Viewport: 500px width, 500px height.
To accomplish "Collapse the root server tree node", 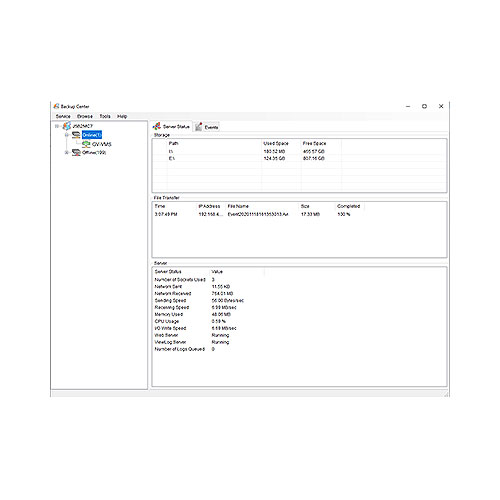I will point(57,126).
